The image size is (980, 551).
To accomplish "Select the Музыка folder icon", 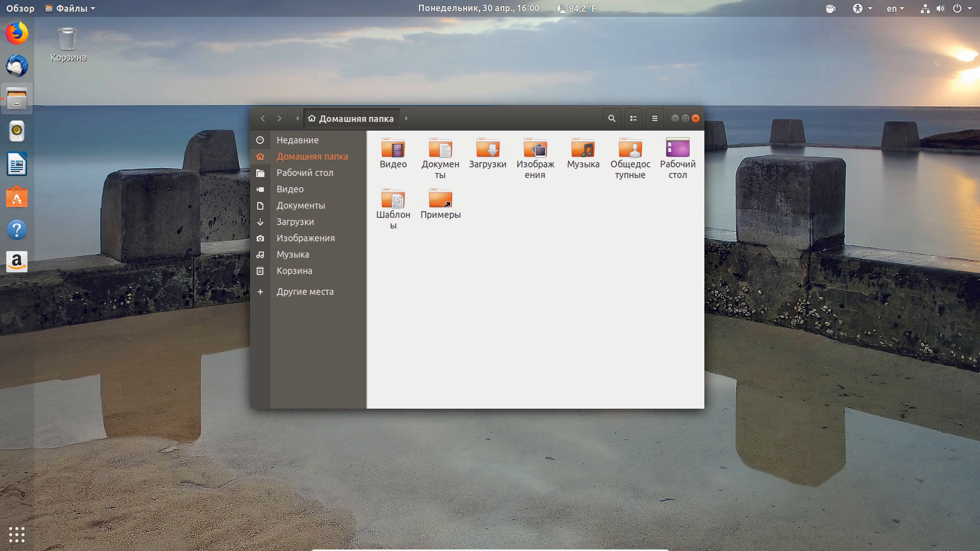I will (x=583, y=148).
